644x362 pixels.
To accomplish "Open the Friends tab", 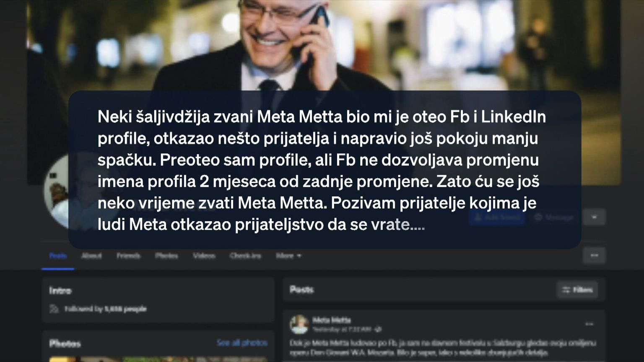I will (128, 256).
